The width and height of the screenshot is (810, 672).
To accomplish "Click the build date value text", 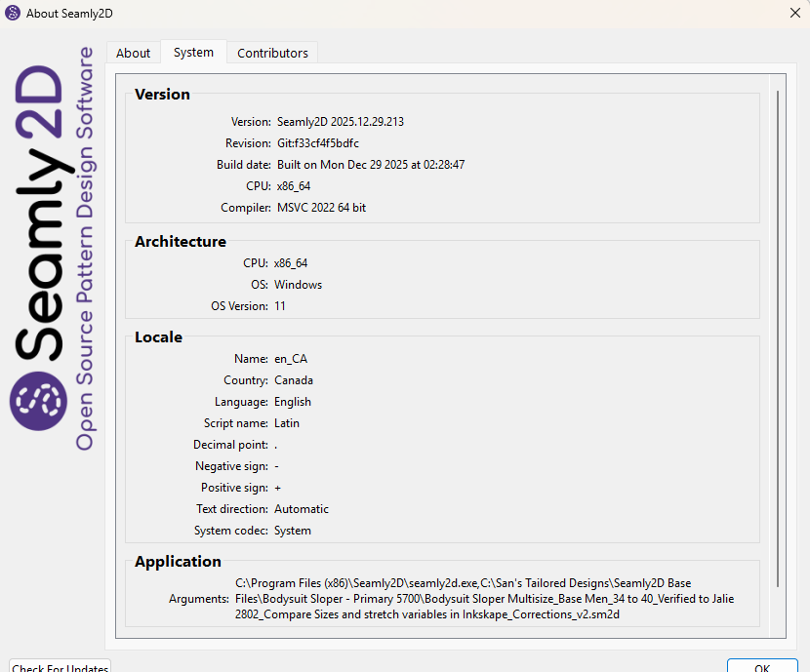I will pyautogui.click(x=371, y=165).
